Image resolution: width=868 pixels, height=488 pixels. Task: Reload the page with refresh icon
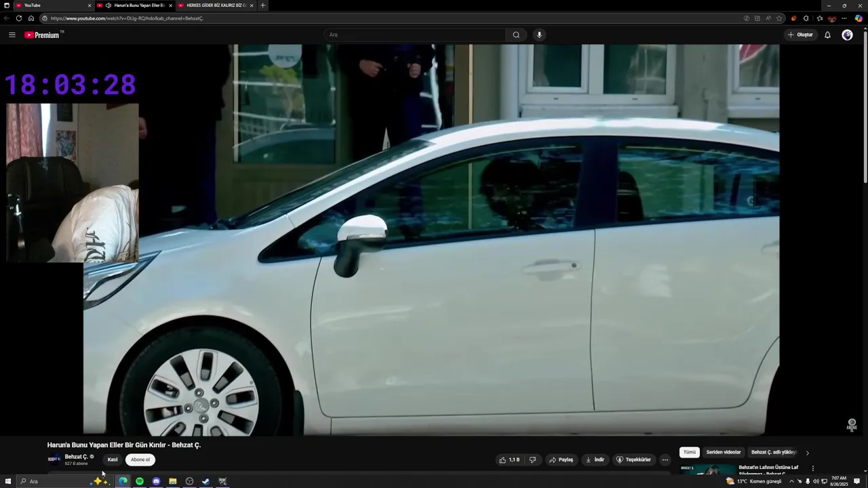click(x=18, y=18)
